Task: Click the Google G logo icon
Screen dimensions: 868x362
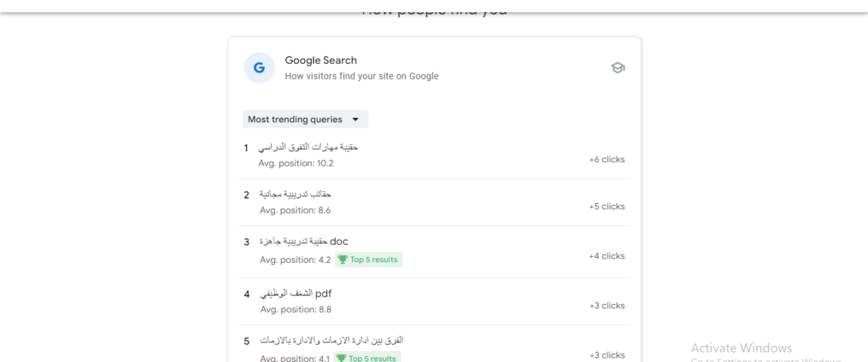Action: tap(259, 68)
